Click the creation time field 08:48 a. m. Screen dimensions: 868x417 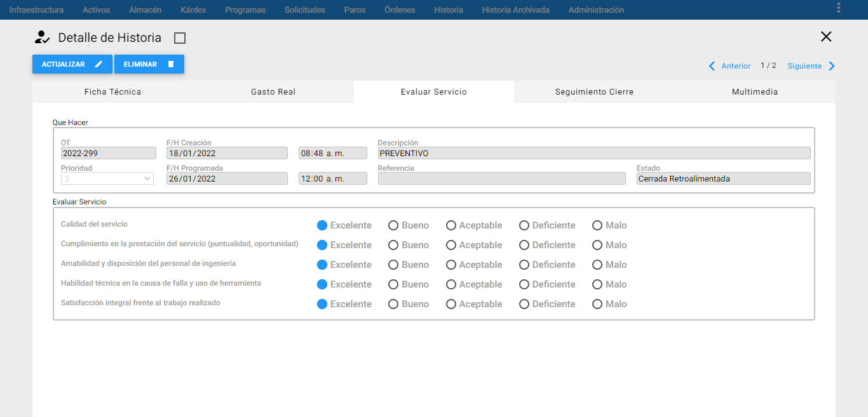click(x=333, y=153)
